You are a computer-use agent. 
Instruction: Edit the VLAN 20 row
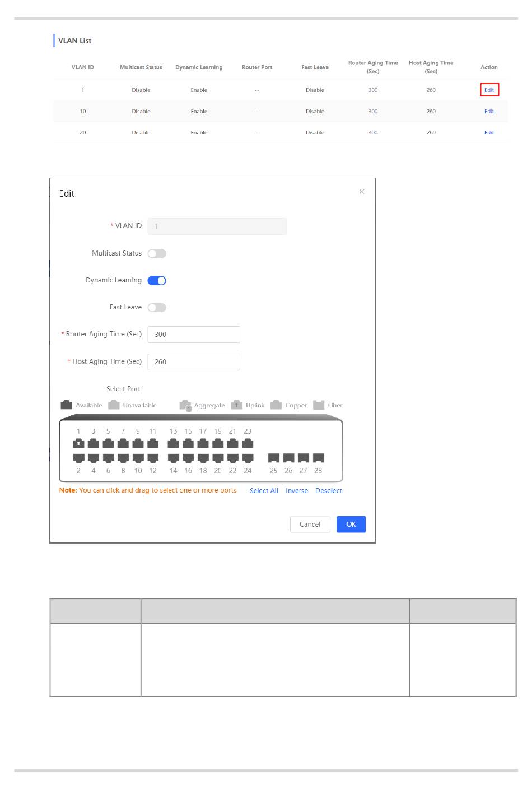(489, 133)
